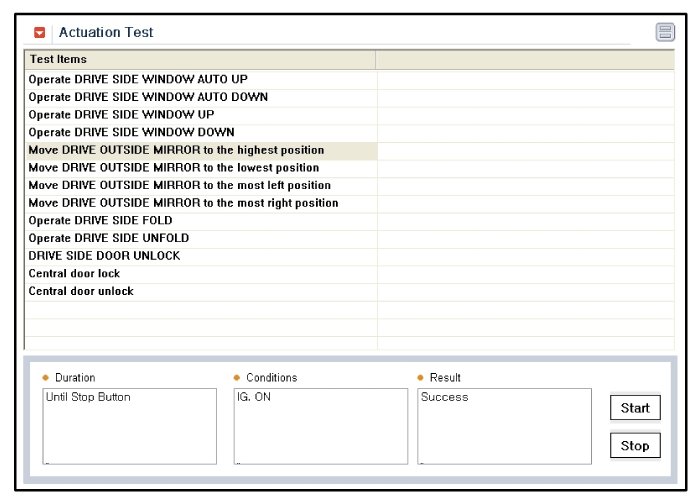Choose DRIVE SIDE DOOR UNLOCK test
Image resolution: width=700 pixels, height=503 pixels.
[104, 256]
